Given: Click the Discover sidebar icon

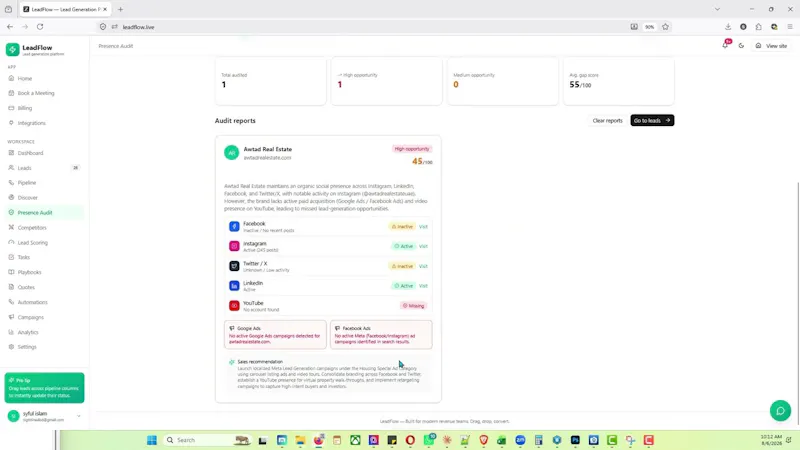Looking at the screenshot, I should pos(11,197).
